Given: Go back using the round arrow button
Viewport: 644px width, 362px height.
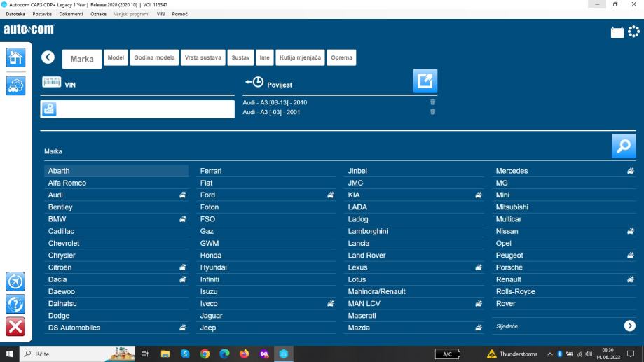Looking at the screenshot, I should (48, 57).
